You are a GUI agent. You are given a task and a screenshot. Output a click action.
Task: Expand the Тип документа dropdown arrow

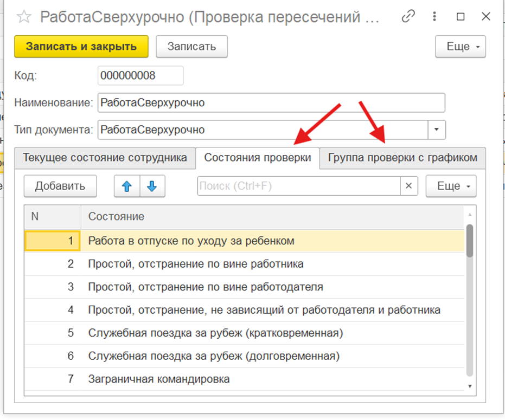click(437, 130)
